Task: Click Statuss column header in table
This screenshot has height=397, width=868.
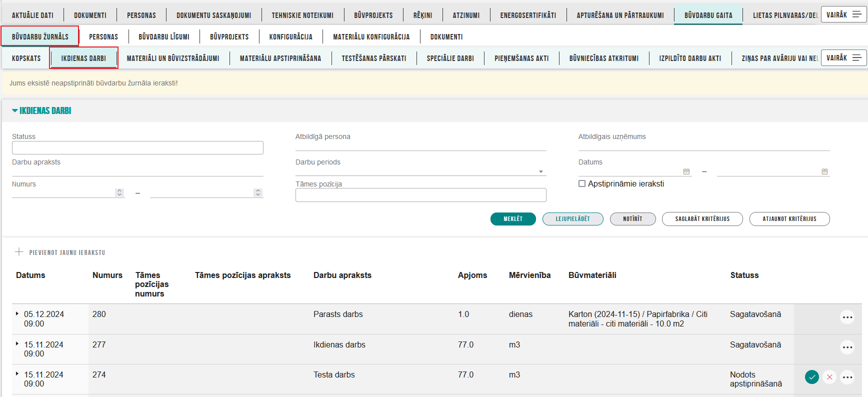Action: 744,275
